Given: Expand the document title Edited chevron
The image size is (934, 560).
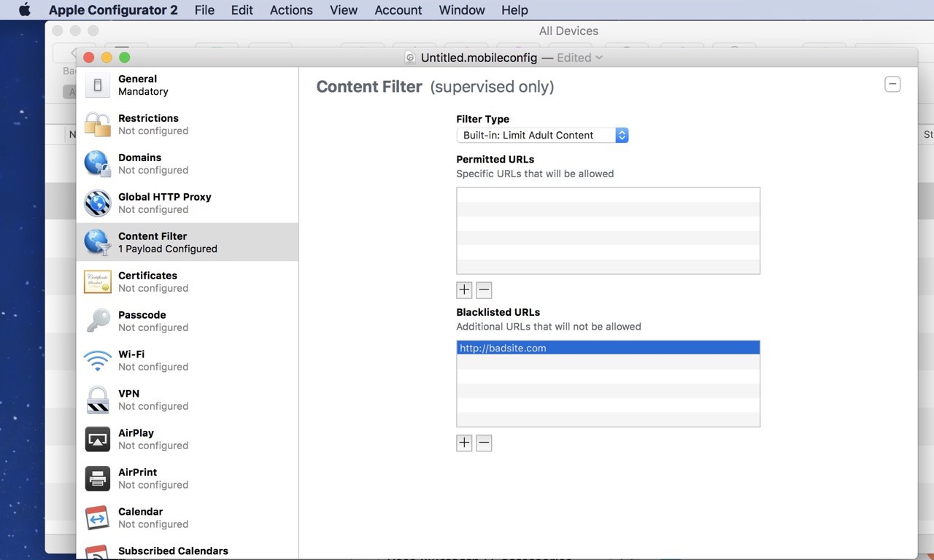Looking at the screenshot, I should (x=599, y=58).
